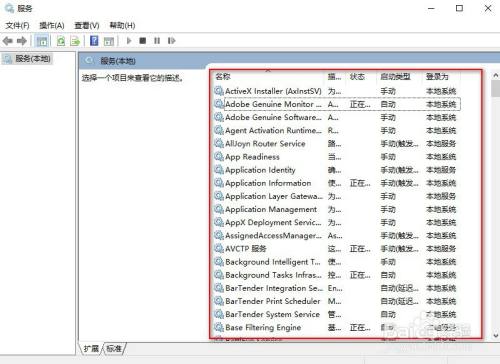Image resolution: width=500 pixels, height=364 pixels.
Task: Click gear icon beside Application Identity
Action: click(219, 170)
